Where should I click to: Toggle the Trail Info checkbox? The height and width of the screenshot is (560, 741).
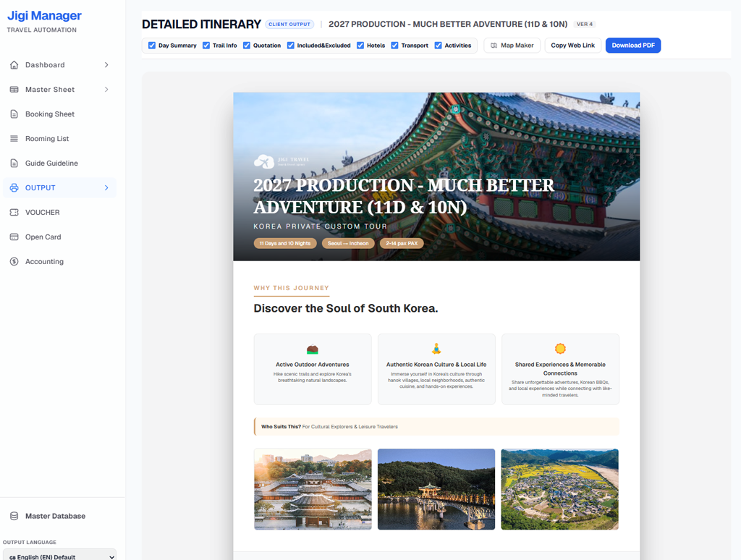tap(206, 46)
